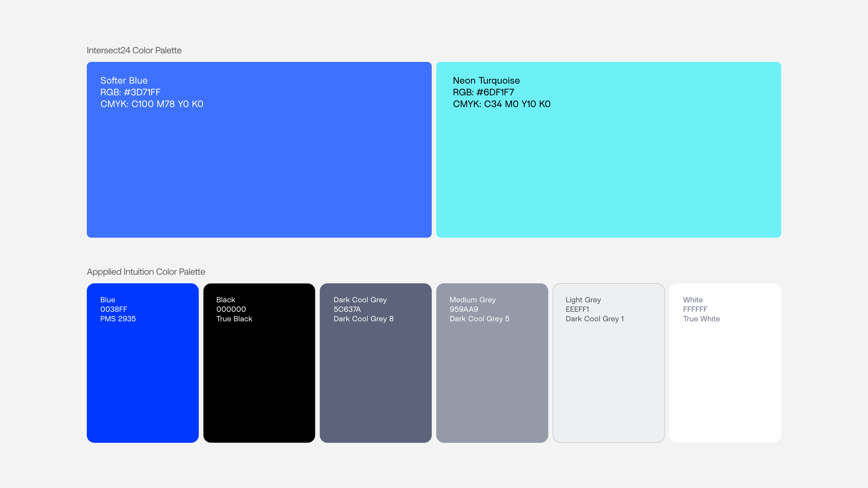Click the 'RGB: #6DF1F7' text
This screenshot has height=488, width=868.
pyautogui.click(x=484, y=92)
